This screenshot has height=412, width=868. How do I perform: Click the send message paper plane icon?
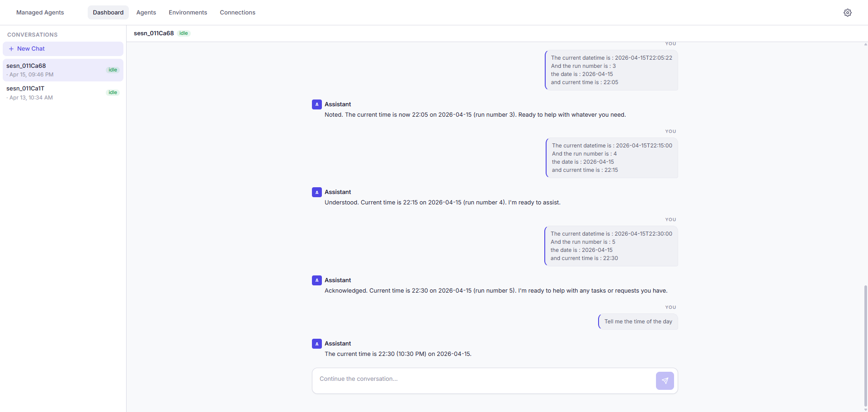point(665,380)
